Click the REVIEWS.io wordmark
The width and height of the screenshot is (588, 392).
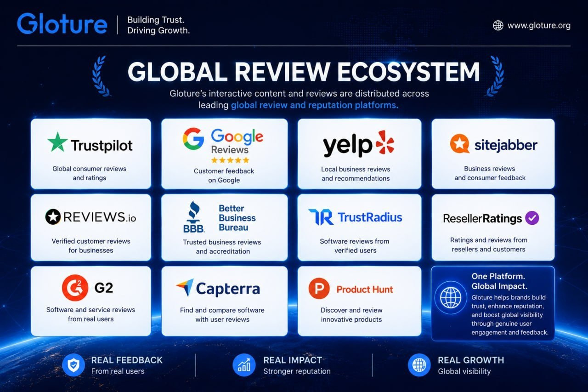tap(100, 217)
